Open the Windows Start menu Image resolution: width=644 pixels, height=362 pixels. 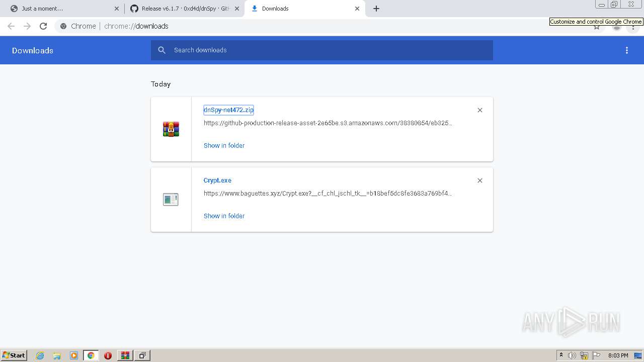point(14,355)
